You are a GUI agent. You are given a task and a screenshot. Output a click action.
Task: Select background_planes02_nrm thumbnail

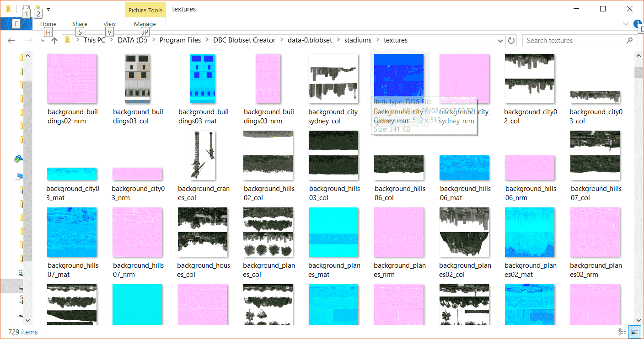click(596, 232)
